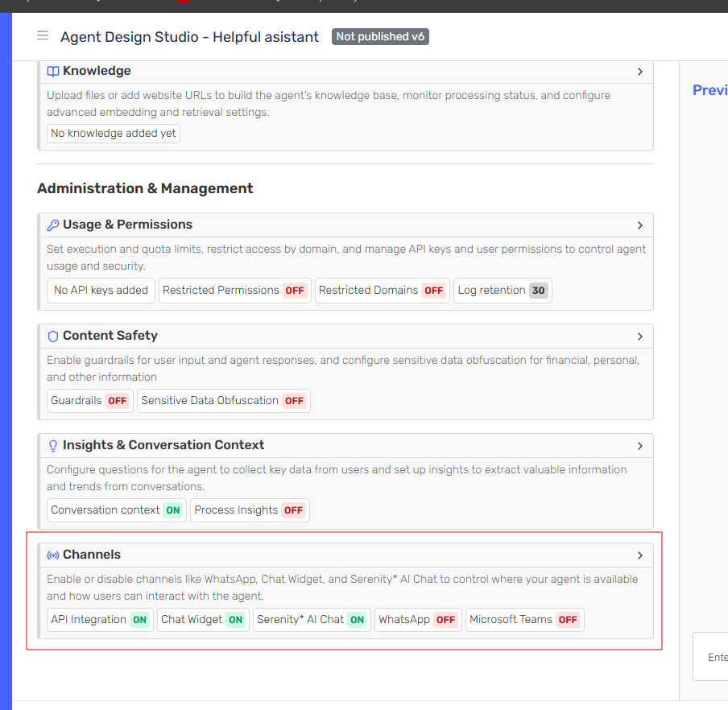The height and width of the screenshot is (710, 728).
Task: Expand the Usage & Permissions chevron
Action: (640, 225)
